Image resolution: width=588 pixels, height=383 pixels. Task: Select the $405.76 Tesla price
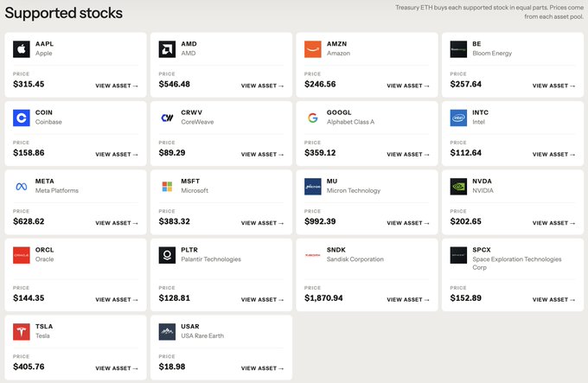click(x=29, y=367)
